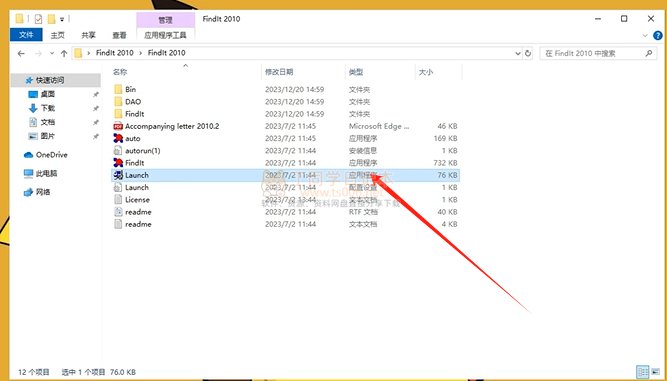
Task: Select the text 'Accompanying letter 2010.2'
Action: pos(172,126)
